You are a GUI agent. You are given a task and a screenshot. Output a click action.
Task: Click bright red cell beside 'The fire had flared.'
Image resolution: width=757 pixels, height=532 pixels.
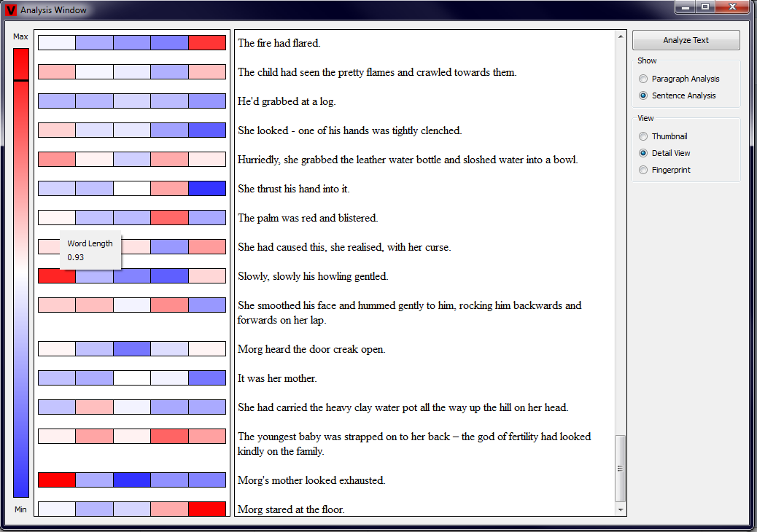[207, 43]
